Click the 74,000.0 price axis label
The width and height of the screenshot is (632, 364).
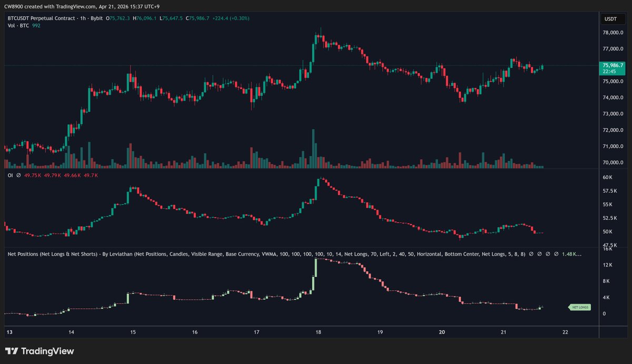[612, 98]
